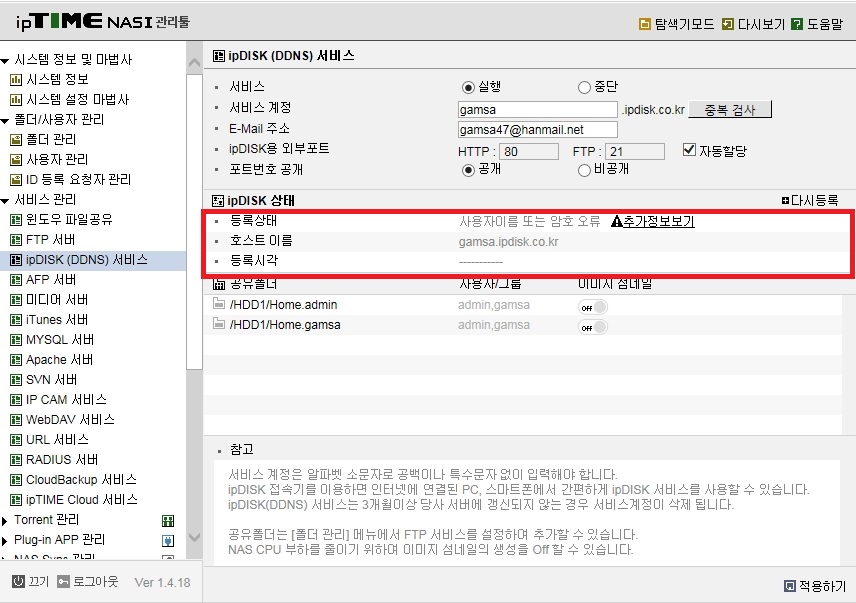Click the /HDD1/Home.admin folder icon
The height and width of the screenshot is (603, 856).
coord(219,304)
